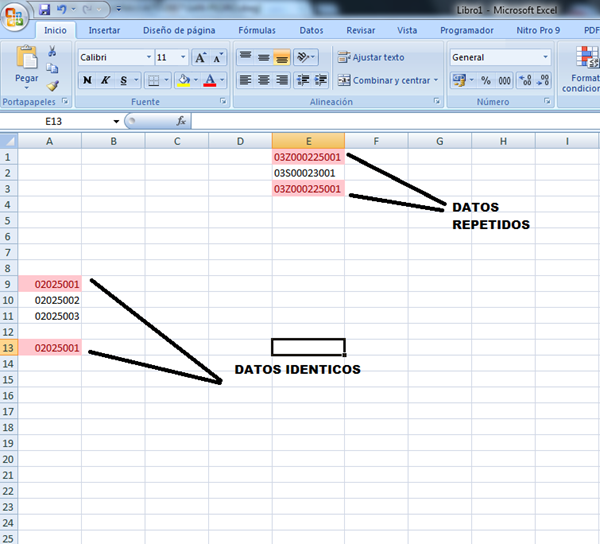Select cell A9 containing 02025001
Screen dimensions: 600x544
(x=50, y=284)
